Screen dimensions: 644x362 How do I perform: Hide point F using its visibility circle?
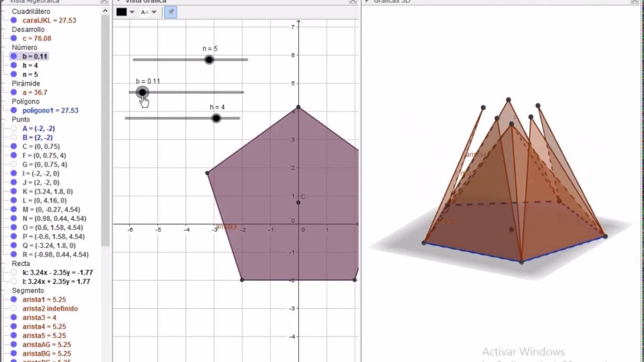click(14, 156)
